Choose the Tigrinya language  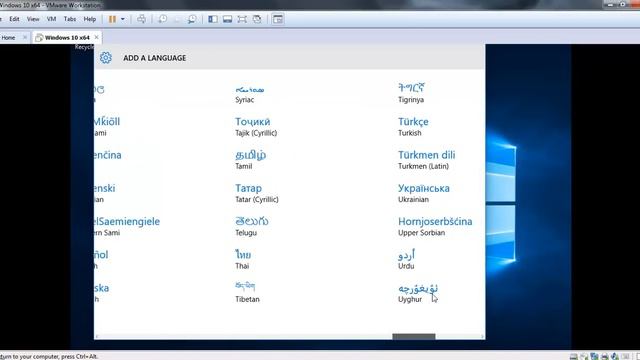[411, 93]
